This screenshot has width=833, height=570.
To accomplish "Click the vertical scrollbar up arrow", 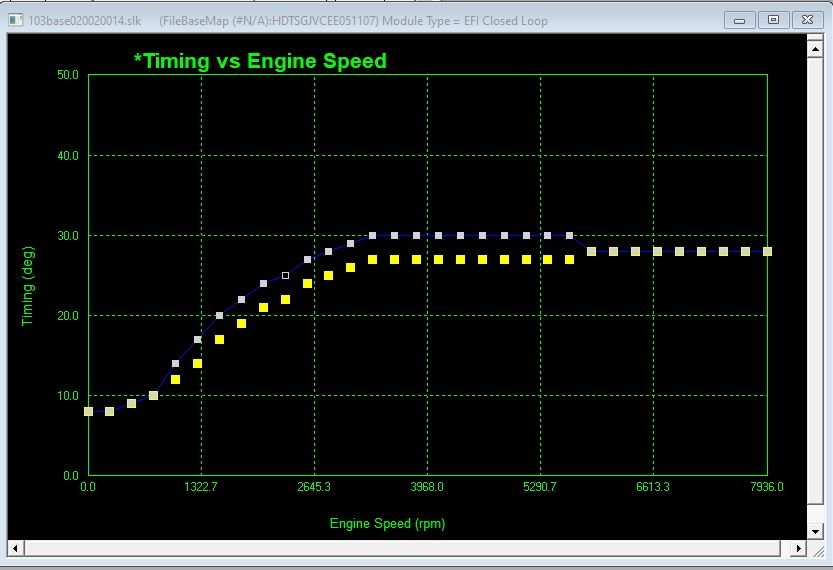I will click(815, 44).
